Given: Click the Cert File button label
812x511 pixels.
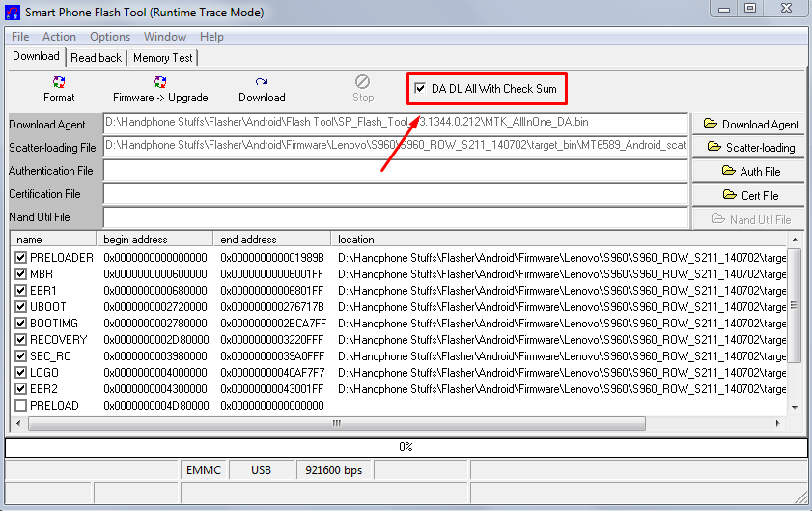Looking at the screenshot, I should click(x=760, y=196).
